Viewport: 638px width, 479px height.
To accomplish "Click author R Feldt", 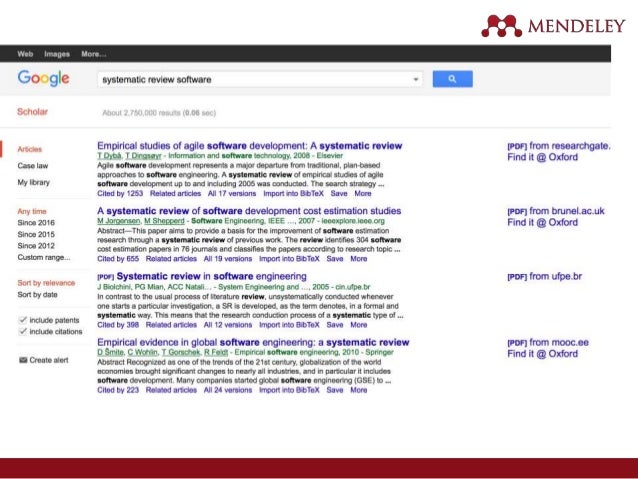I will tap(216, 352).
